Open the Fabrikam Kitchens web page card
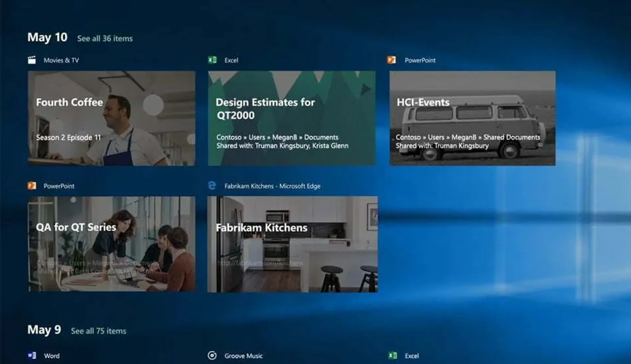This screenshot has height=364, width=631. click(x=292, y=244)
